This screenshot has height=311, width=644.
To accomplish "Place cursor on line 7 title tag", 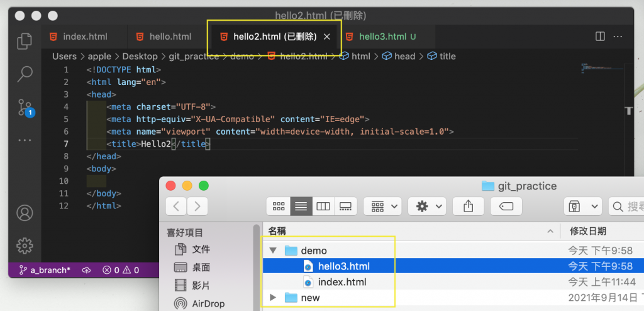I will point(158,144).
